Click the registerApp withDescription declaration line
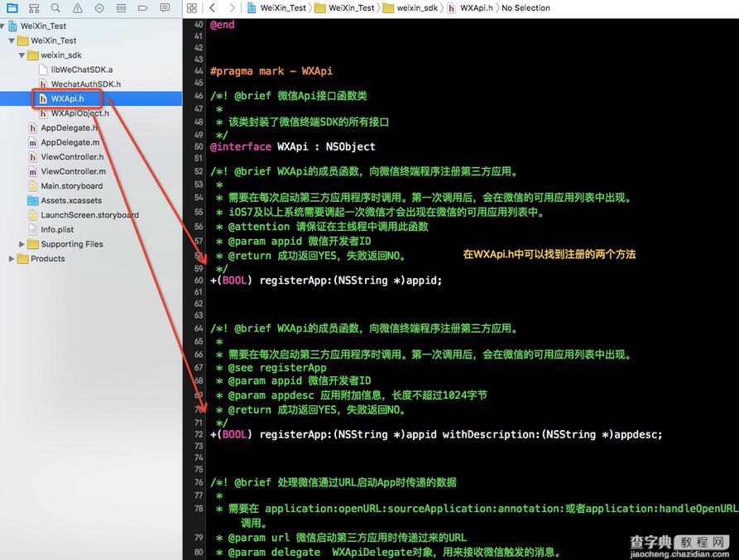739x560 pixels. [x=436, y=435]
